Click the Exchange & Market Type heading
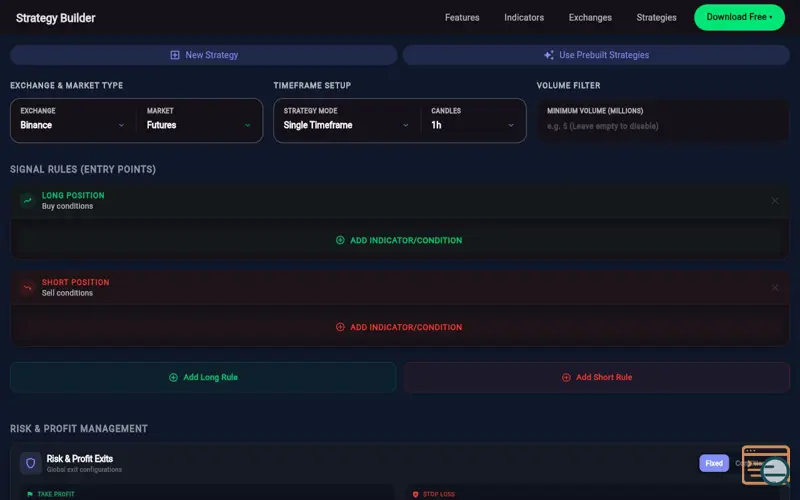This screenshot has height=500, width=800. coord(67,85)
